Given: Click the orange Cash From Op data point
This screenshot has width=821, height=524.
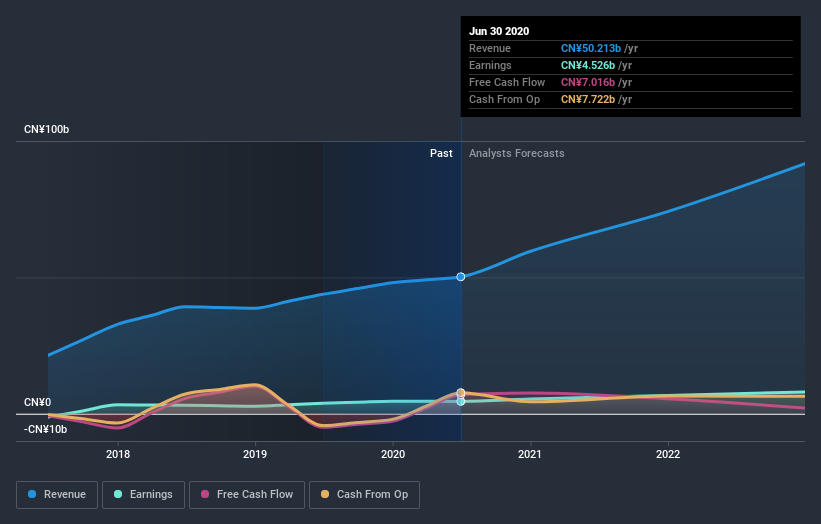Looking at the screenshot, I should (461, 393).
